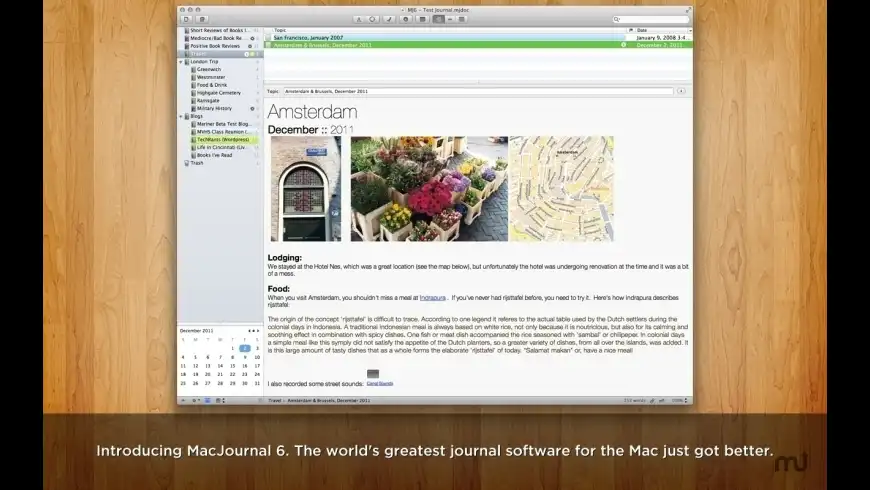Viewport: 870px width, 490px height.
Task: Click the attachment paperclip icon in status bar
Action: (652, 400)
